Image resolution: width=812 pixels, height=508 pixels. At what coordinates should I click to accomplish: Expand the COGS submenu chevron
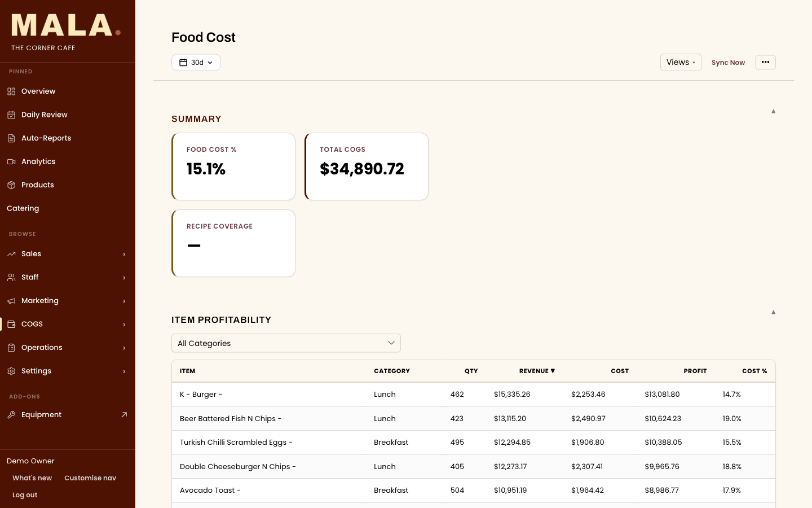click(x=124, y=325)
